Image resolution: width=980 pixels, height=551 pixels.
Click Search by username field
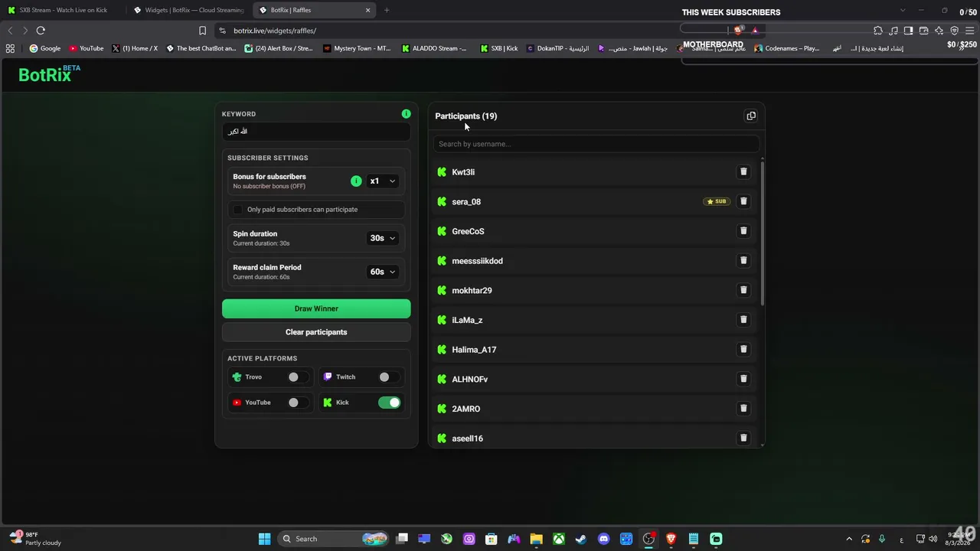coord(596,144)
